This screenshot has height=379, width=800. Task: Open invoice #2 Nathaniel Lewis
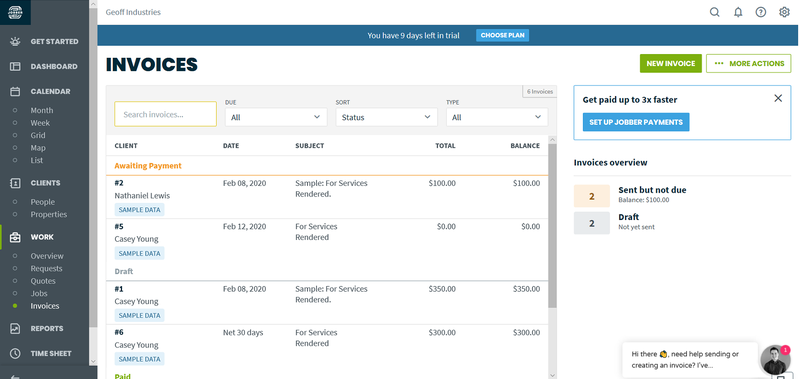(x=327, y=197)
